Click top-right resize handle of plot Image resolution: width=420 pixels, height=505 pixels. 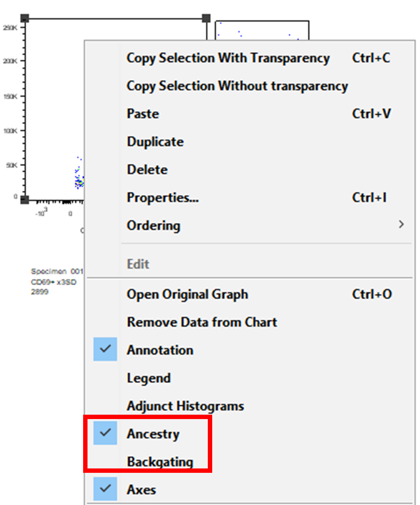tap(206, 18)
